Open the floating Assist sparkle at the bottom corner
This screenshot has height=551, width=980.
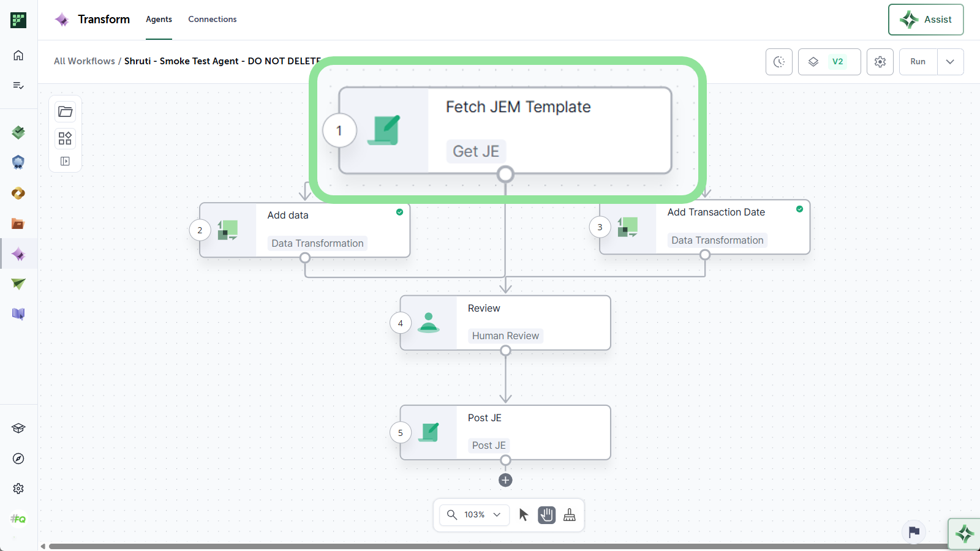click(x=965, y=534)
